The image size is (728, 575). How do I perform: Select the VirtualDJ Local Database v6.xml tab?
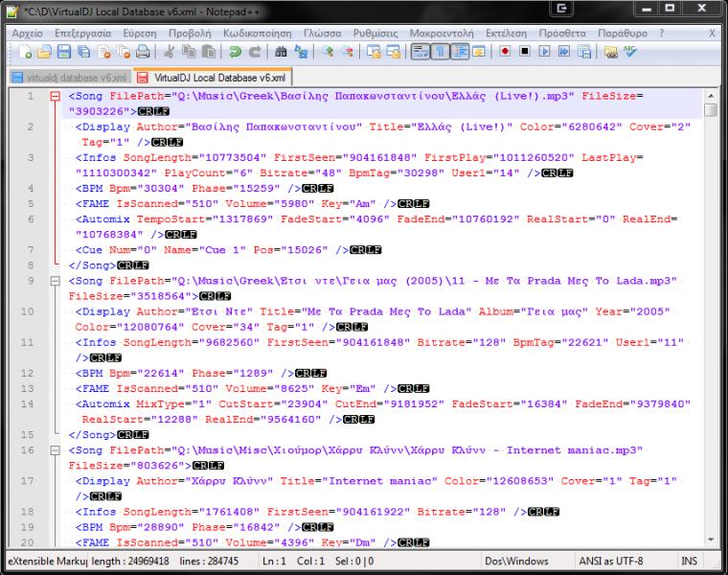(213, 78)
